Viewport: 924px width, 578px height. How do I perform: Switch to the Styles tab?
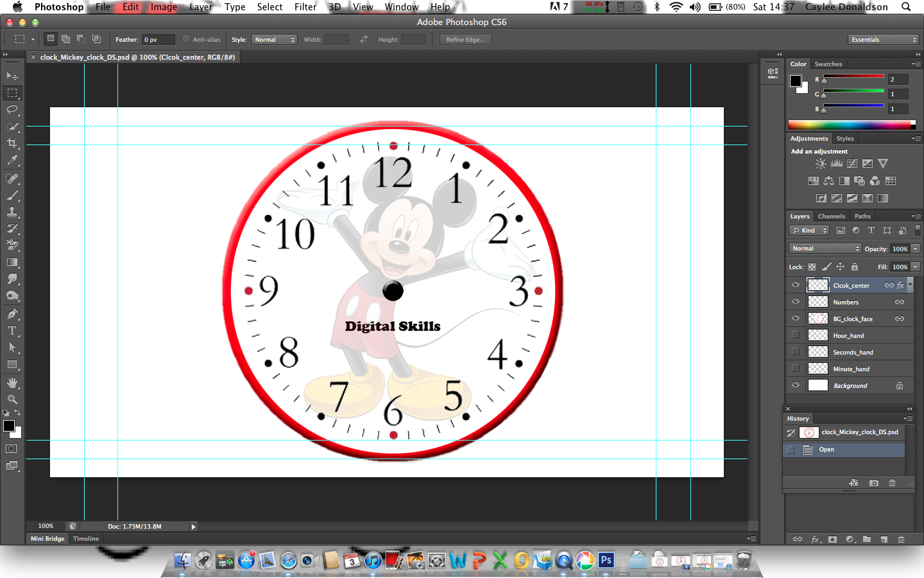coord(845,139)
